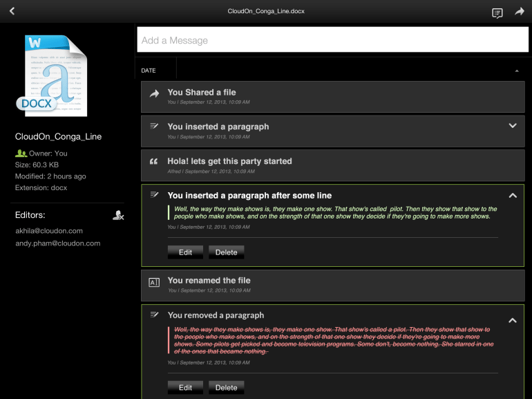Viewport: 532px width, 399px height.
Task: Collapse 'You inserted a paragraph after some line' entry
Action: (513, 195)
